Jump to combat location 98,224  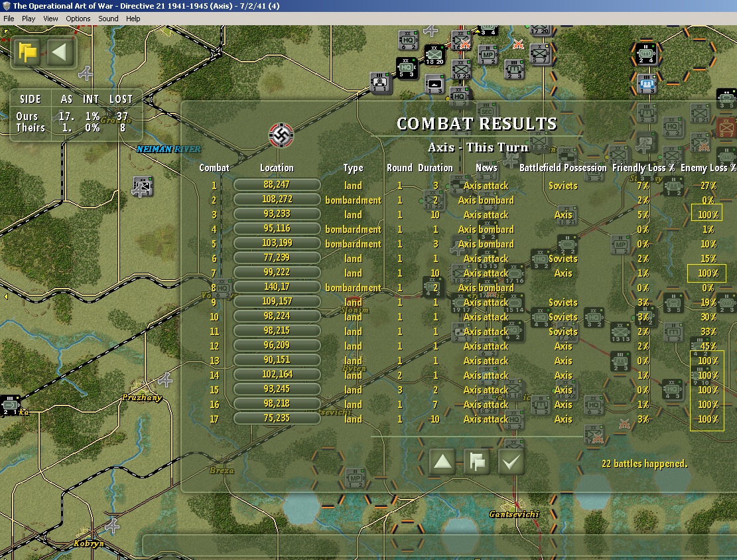[x=277, y=316]
